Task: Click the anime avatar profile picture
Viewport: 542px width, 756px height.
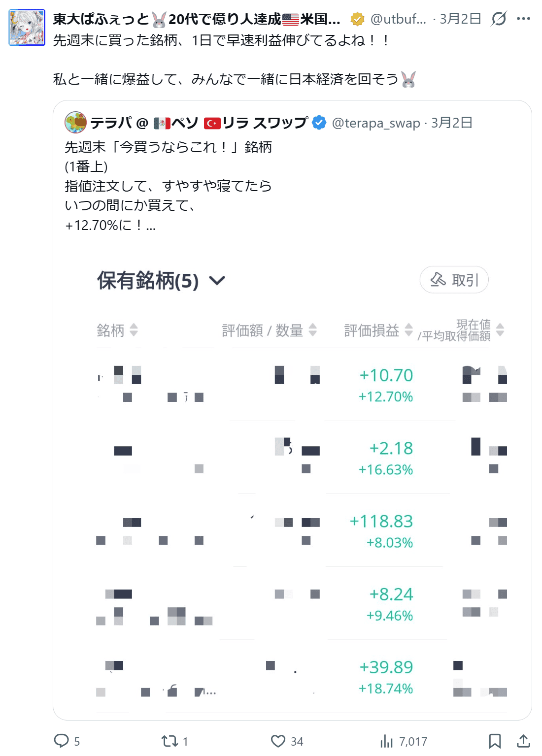Action: (27, 28)
